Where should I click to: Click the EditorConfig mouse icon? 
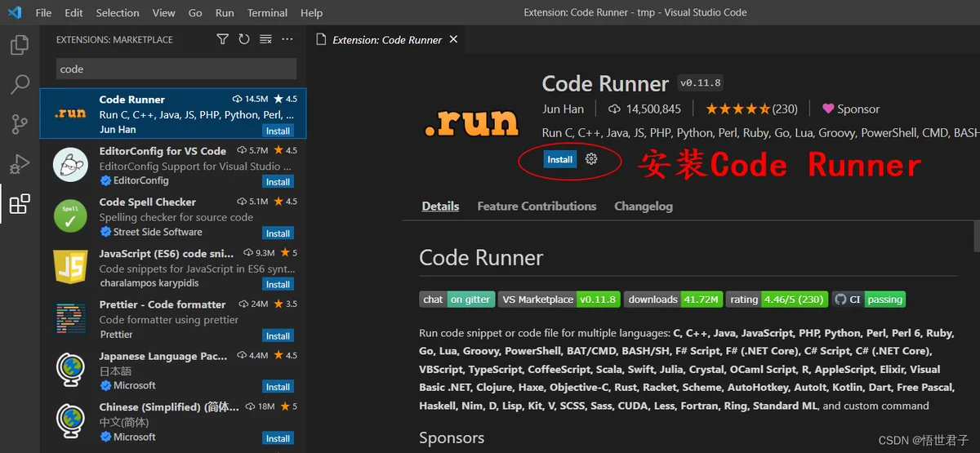(x=70, y=165)
